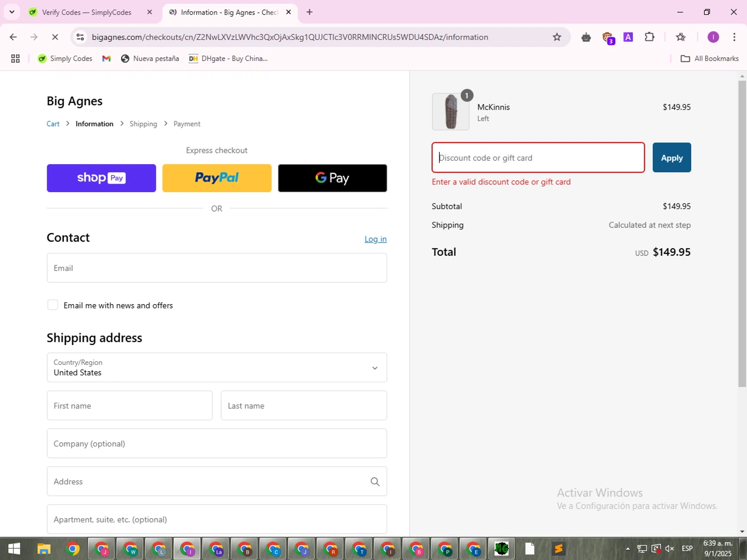The image size is (747, 560).
Task: Focus the Email input field
Action: click(217, 268)
